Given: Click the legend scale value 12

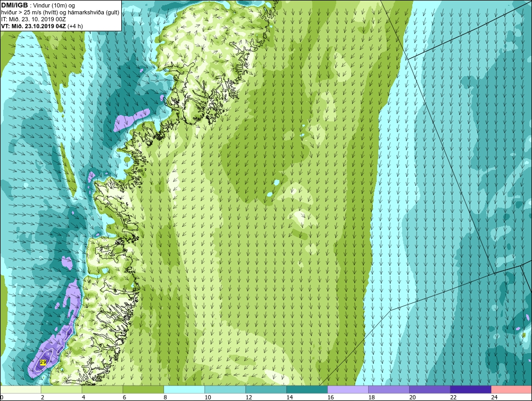Looking at the screenshot, I should click(x=248, y=397).
